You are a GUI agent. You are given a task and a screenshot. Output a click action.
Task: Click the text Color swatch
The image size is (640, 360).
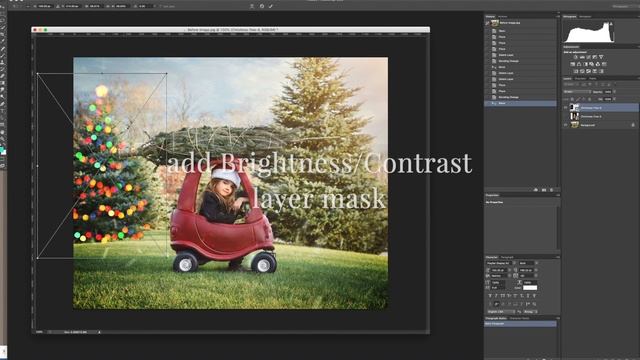[x=530, y=288]
